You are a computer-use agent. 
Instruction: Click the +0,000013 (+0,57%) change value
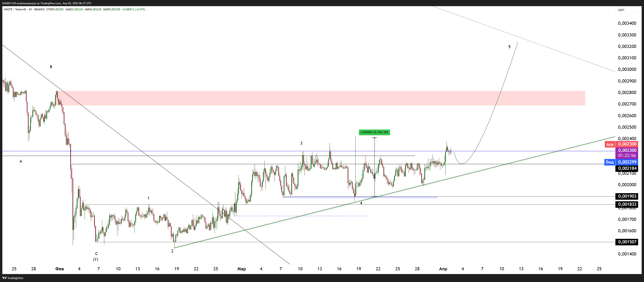coord(133,9)
